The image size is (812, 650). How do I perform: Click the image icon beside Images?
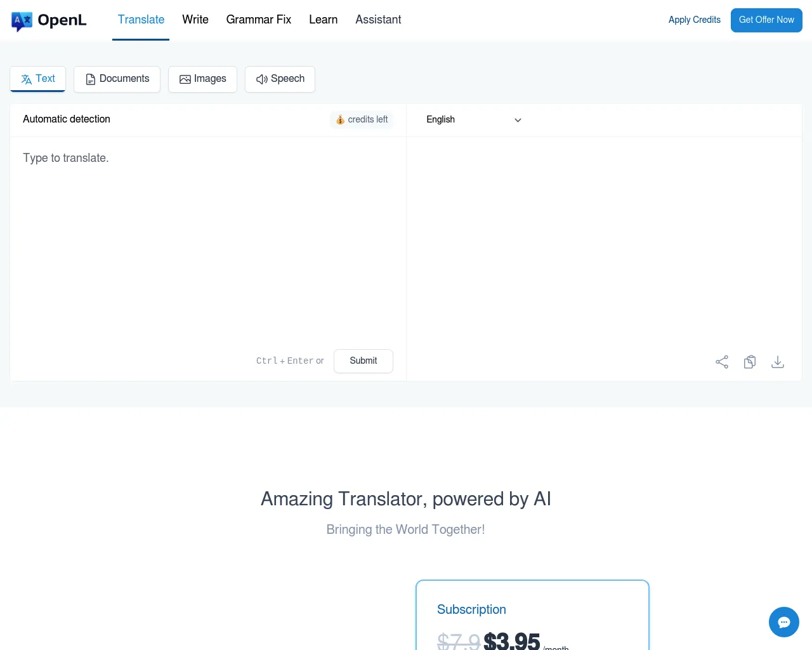185,79
